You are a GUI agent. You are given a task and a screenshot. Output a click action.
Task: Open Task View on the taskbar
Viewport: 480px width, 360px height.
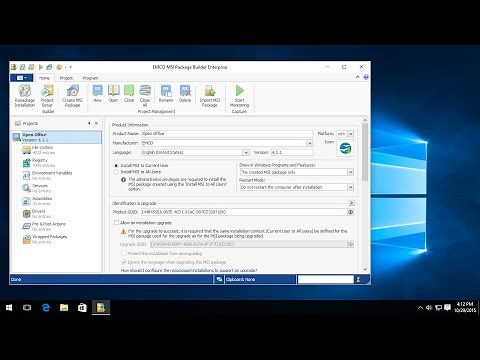[x=27, y=307]
